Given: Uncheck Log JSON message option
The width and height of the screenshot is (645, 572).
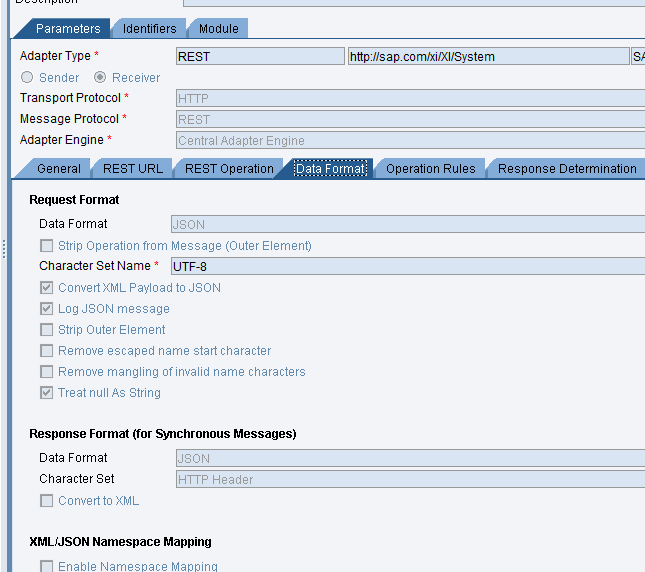Looking at the screenshot, I should point(47,309).
